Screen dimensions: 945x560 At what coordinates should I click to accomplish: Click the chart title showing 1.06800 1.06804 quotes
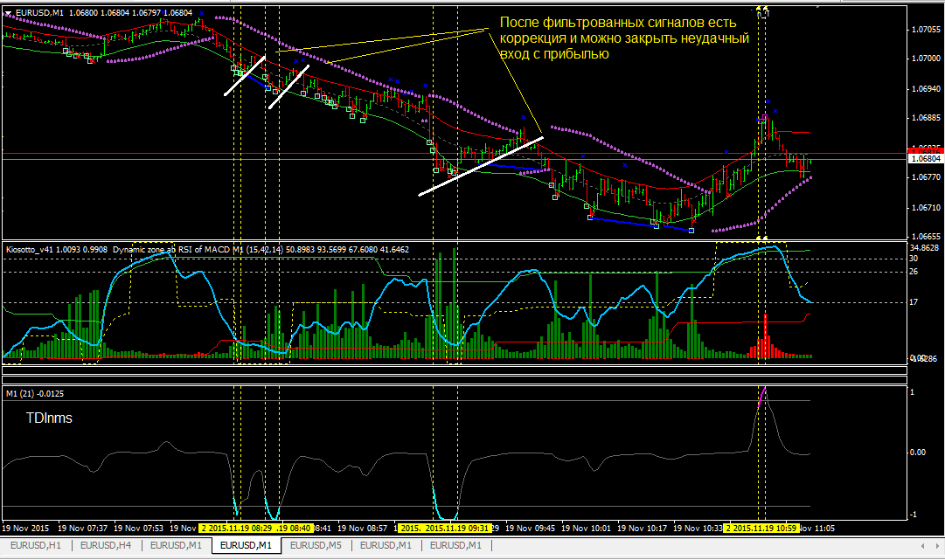click(104, 12)
